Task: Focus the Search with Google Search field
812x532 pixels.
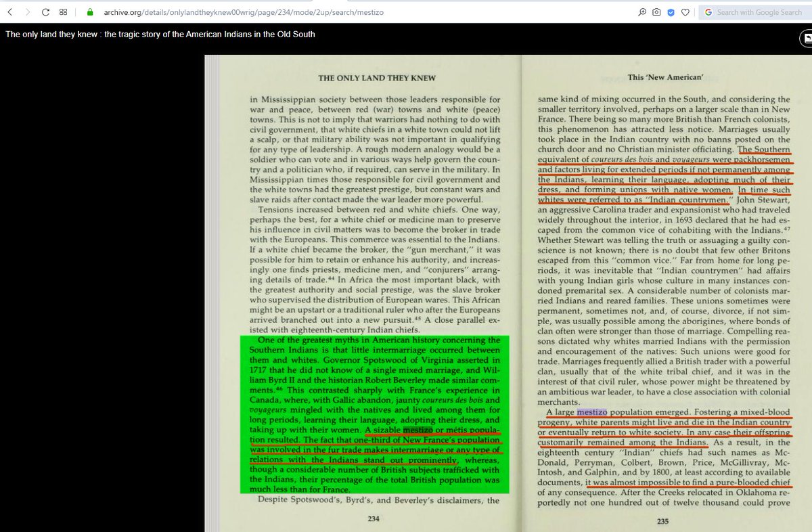Action: point(754,12)
